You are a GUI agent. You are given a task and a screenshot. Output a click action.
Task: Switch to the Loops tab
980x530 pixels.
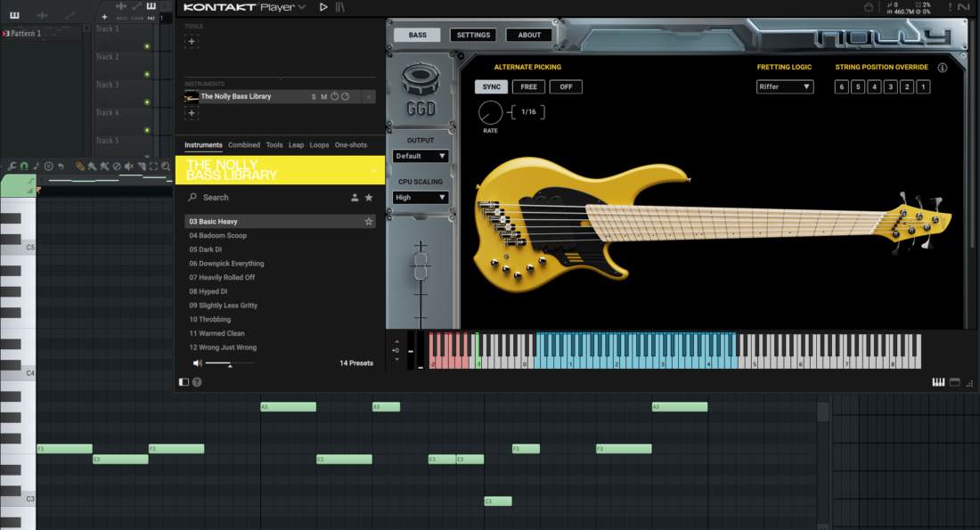319,145
